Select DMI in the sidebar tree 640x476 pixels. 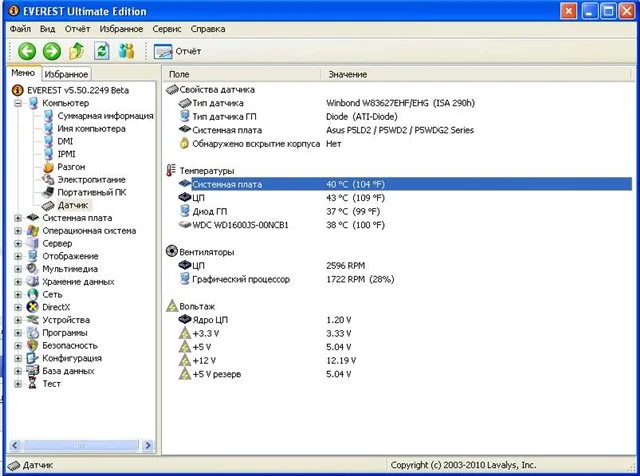[64, 141]
